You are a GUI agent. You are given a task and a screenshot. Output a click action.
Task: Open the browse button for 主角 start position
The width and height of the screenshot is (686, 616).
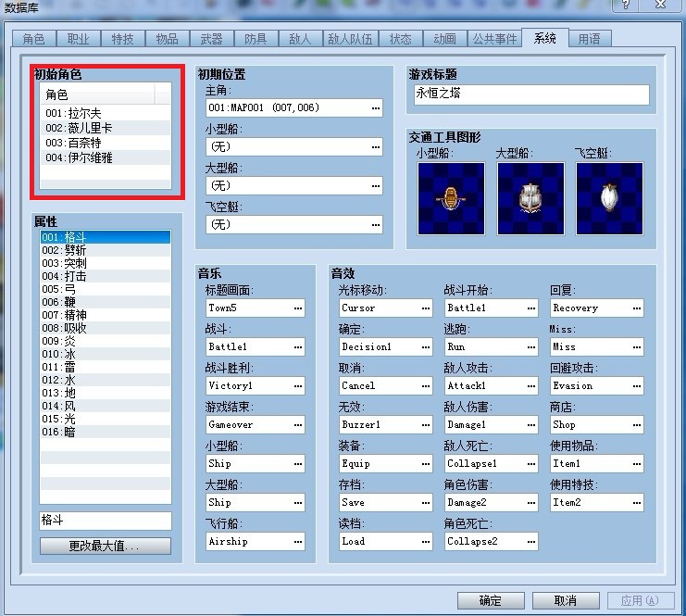click(375, 107)
